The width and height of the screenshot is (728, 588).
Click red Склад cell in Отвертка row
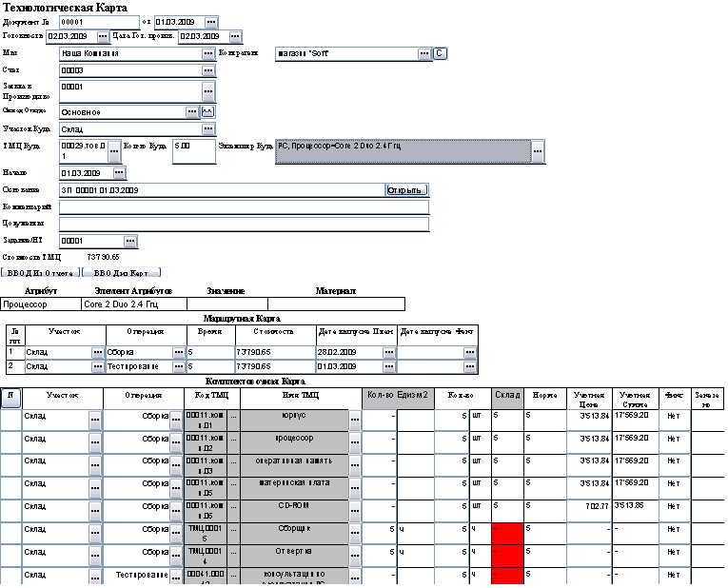(x=507, y=557)
